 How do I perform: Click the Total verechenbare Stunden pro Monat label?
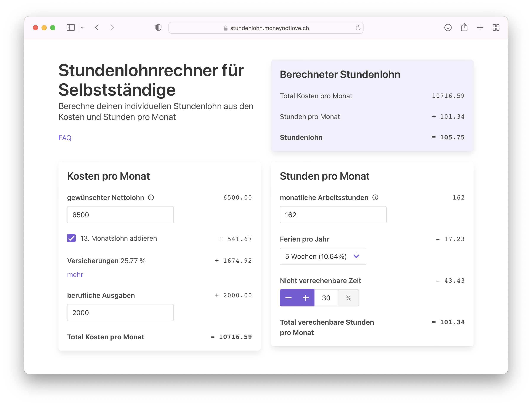pos(327,327)
